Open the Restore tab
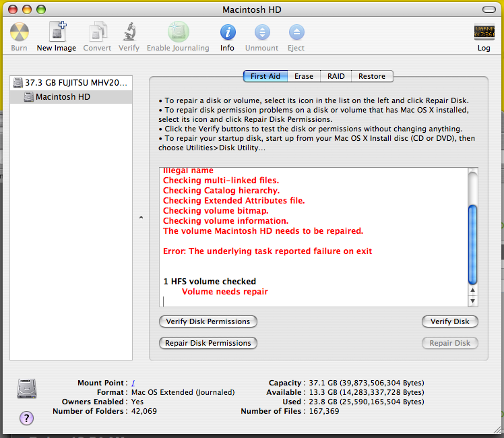This screenshot has width=504, height=438. (372, 76)
